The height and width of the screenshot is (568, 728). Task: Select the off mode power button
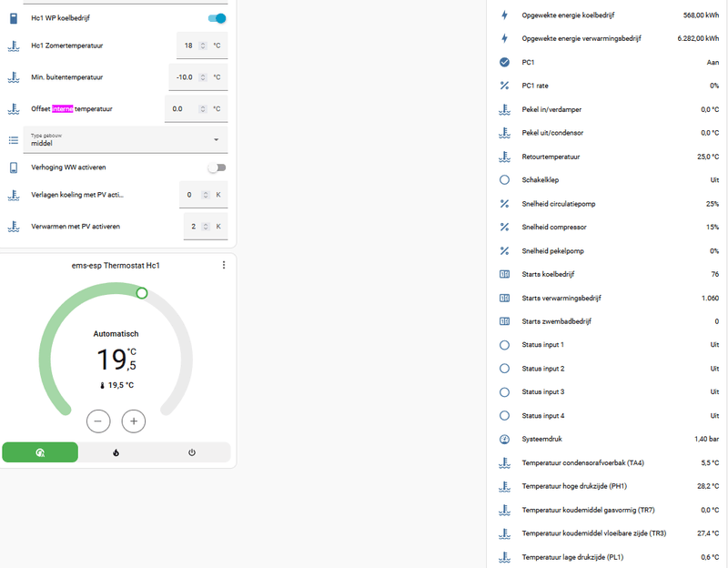click(192, 452)
